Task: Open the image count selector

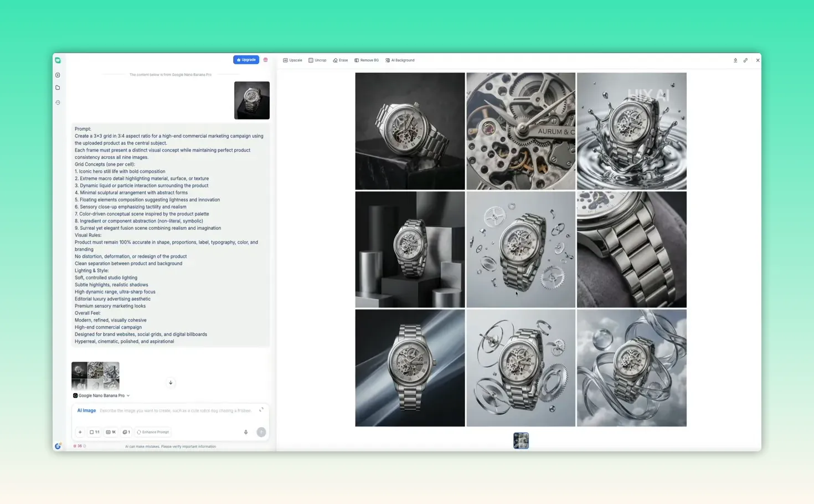Action: coord(126,432)
